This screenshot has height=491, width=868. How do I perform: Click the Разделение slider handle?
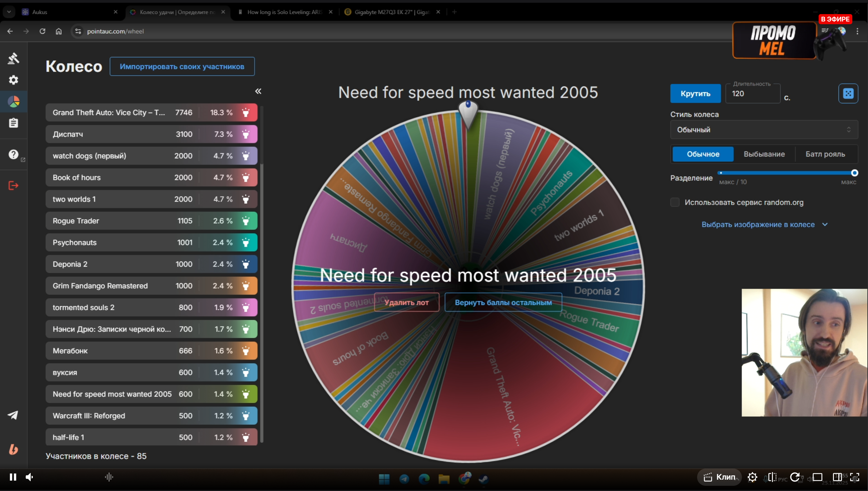[x=854, y=173]
